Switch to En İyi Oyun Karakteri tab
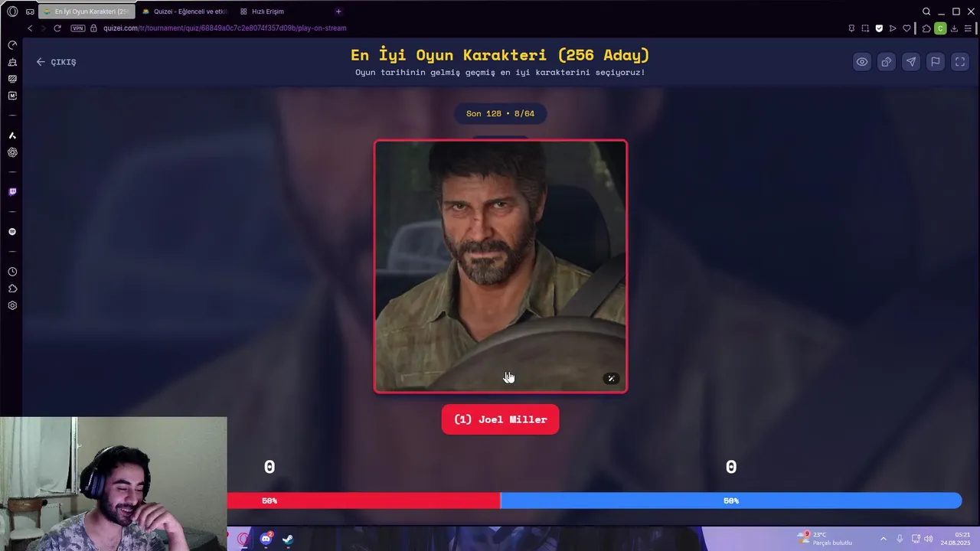 [x=86, y=11]
